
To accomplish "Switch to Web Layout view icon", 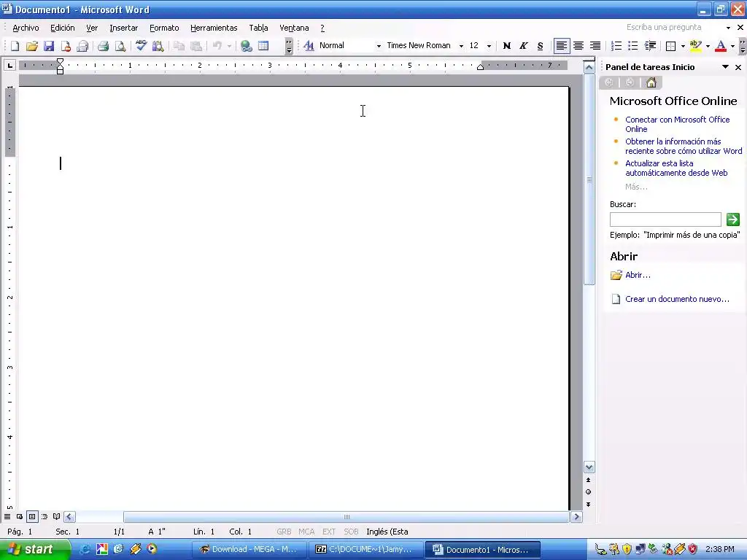I will pos(20,516).
